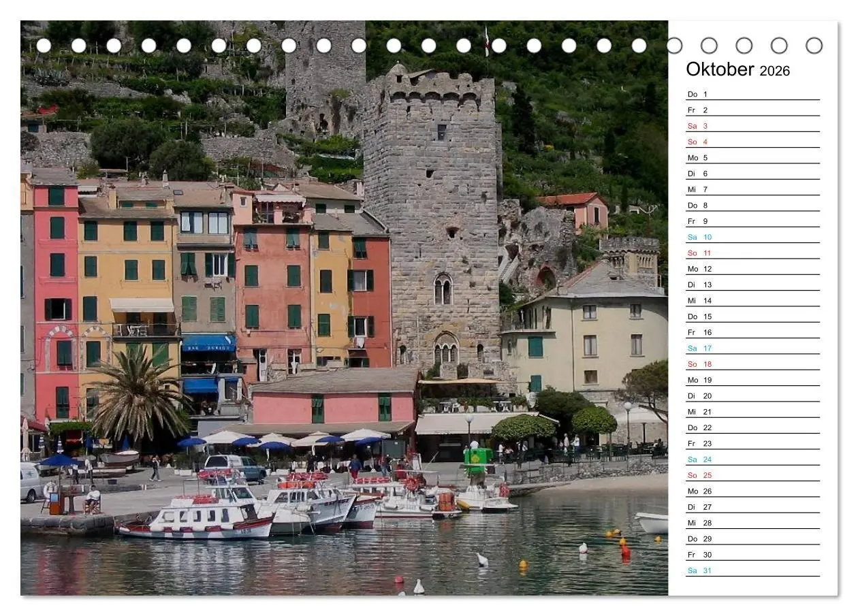Select the row 'Fr 23'
Viewport: 858px width, 616px height.
tap(752, 443)
